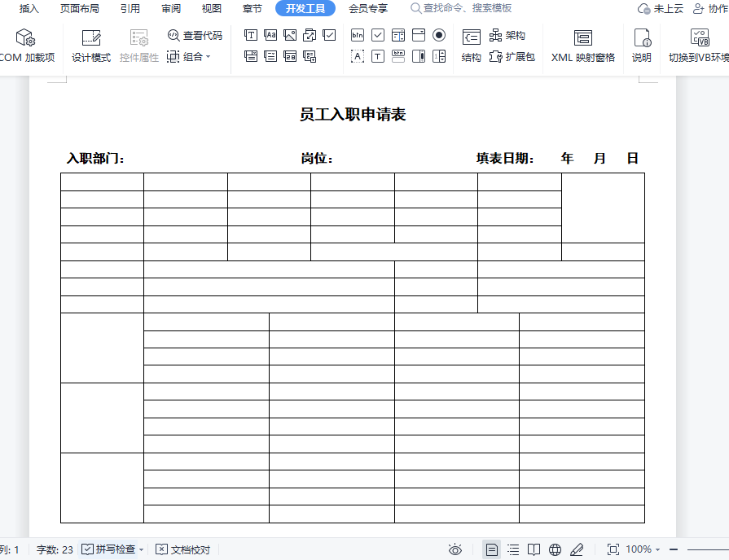This screenshot has height=560, width=729.
Task: Insert list box control
Action: point(398,35)
